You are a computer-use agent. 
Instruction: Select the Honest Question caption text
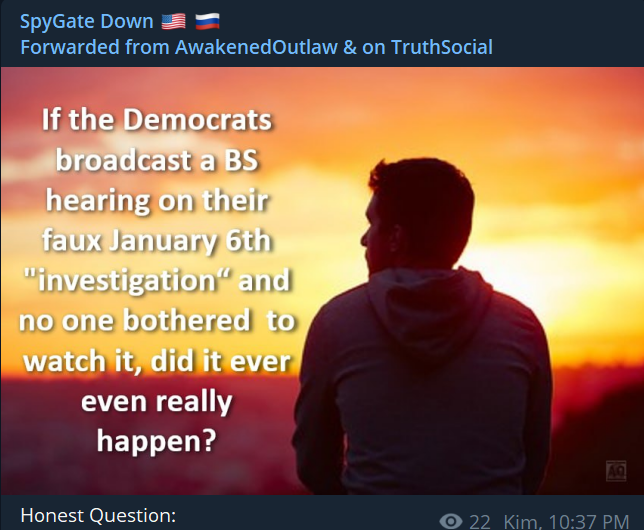click(98, 516)
